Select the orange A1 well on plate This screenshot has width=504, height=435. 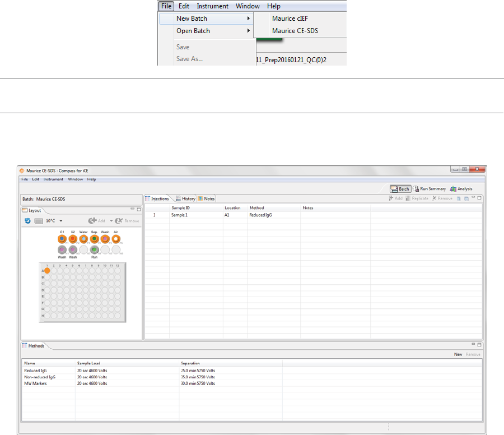tap(47, 271)
